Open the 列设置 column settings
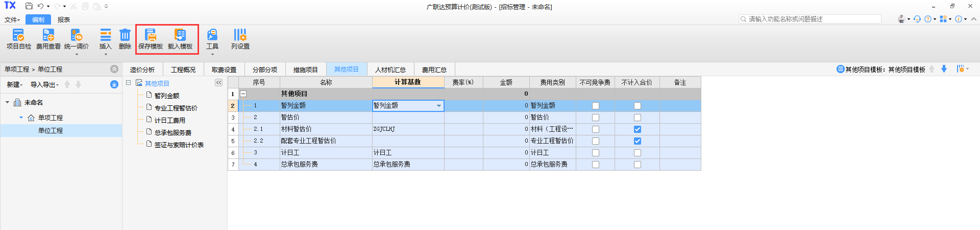Image resolution: width=980 pixels, height=230 pixels. point(240,35)
